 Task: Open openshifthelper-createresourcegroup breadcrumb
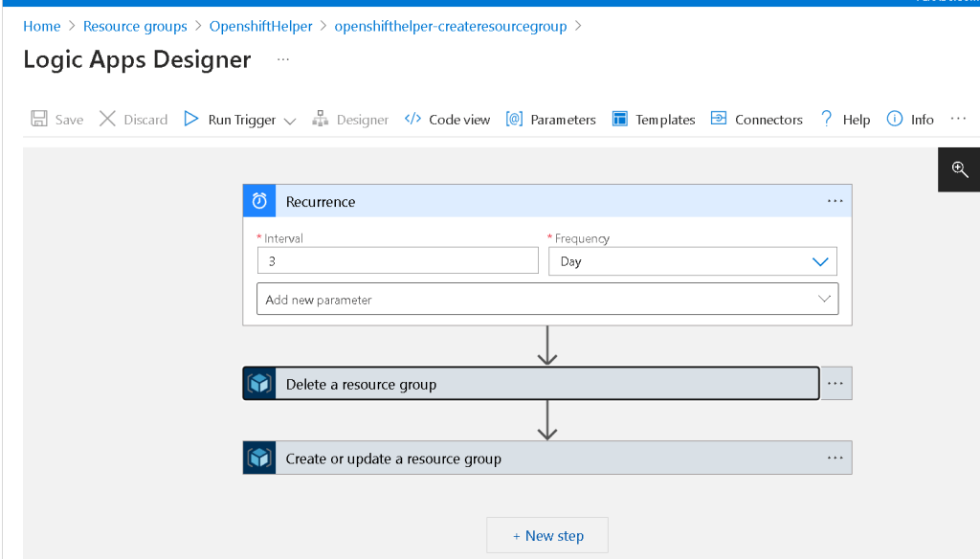[x=451, y=26]
